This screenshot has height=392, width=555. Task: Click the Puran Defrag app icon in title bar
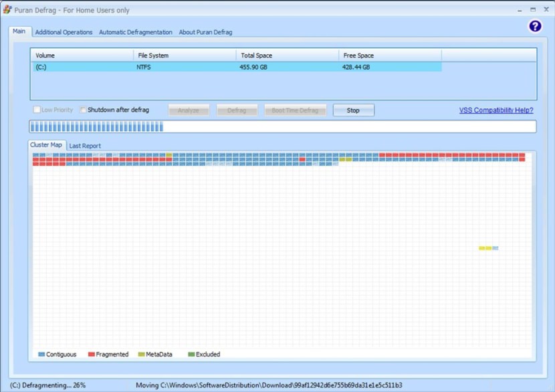pos(7,10)
